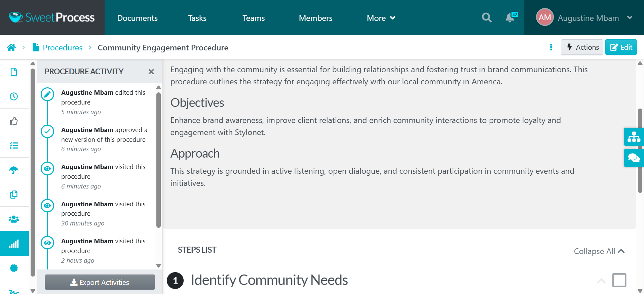
Task: Open step 1 Identify Community Needs title
Action: click(x=269, y=280)
